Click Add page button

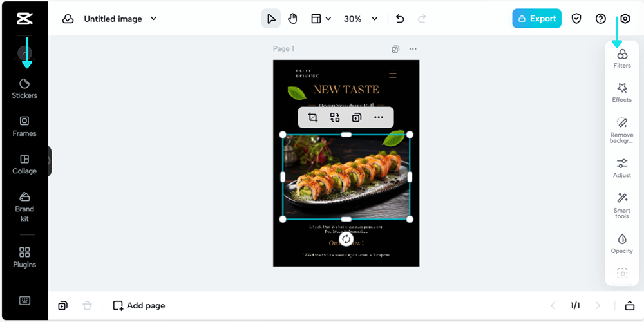[139, 305]
